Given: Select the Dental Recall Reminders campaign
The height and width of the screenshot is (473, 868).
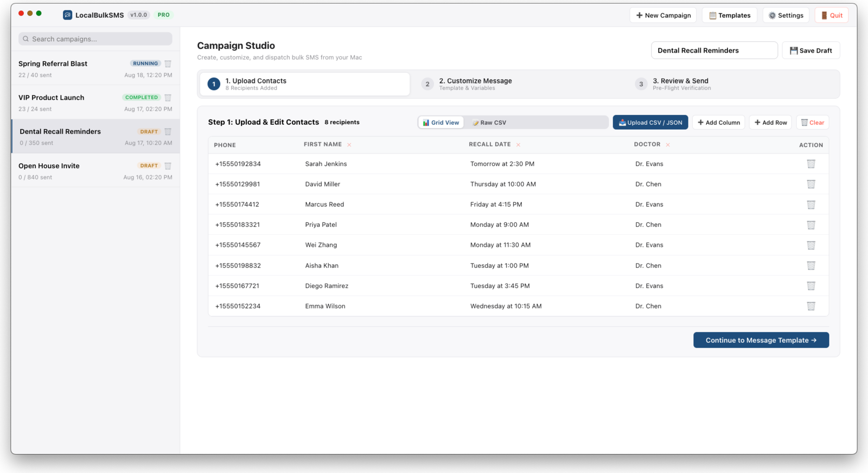Looking at the screenshot, I should [x=95, y=137].
